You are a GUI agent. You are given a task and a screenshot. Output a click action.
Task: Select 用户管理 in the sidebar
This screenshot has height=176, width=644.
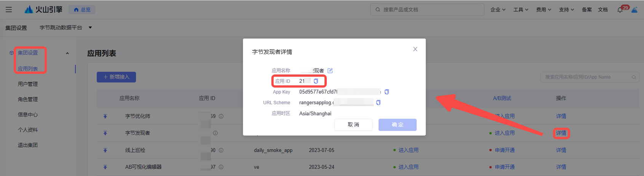(28, 84)
